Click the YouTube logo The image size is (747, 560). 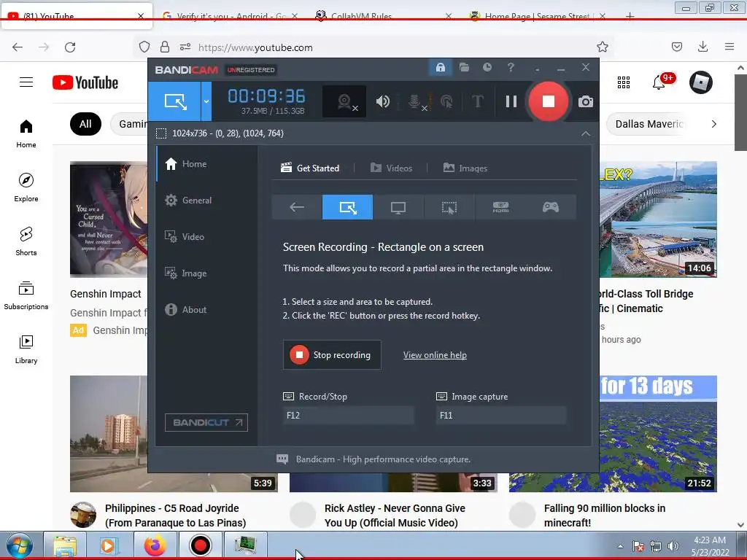(x=85, y=82)
